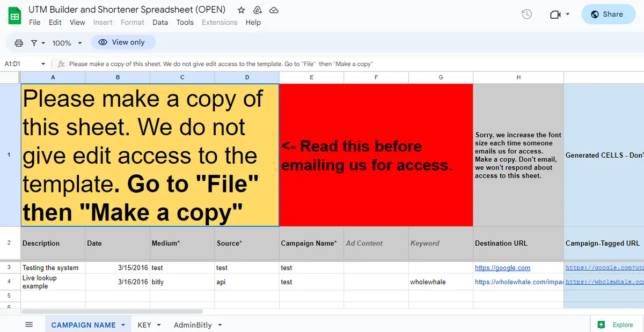This screenshot has width=644, height=332.
Task: Check document cloud save status icon
Action: 274,10
